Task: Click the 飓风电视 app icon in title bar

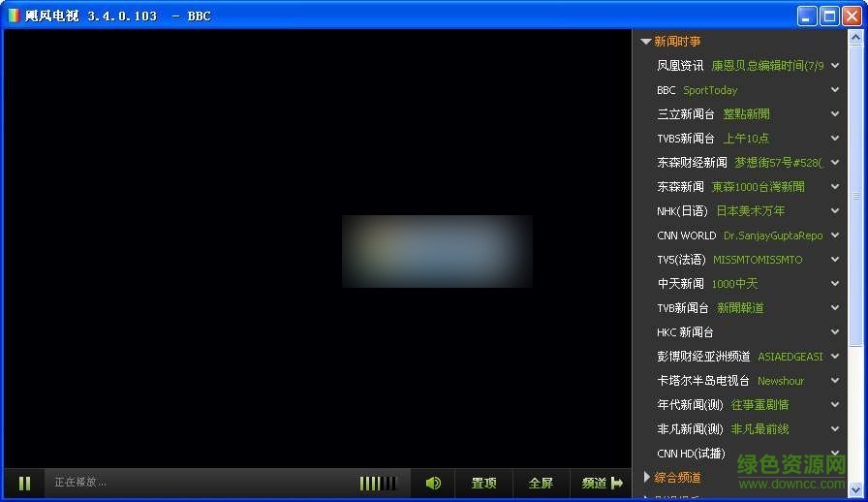Action: (x=14, y=16)
